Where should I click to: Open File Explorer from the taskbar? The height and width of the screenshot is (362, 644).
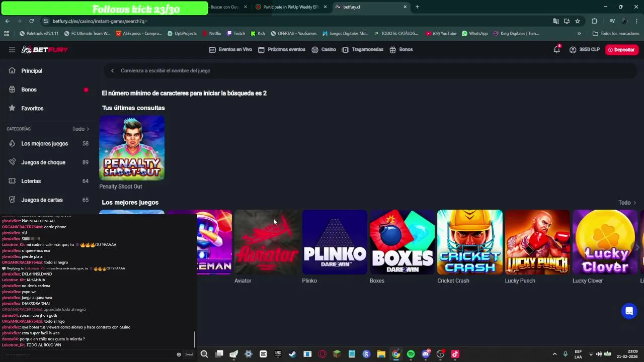[x=381, y=354]
